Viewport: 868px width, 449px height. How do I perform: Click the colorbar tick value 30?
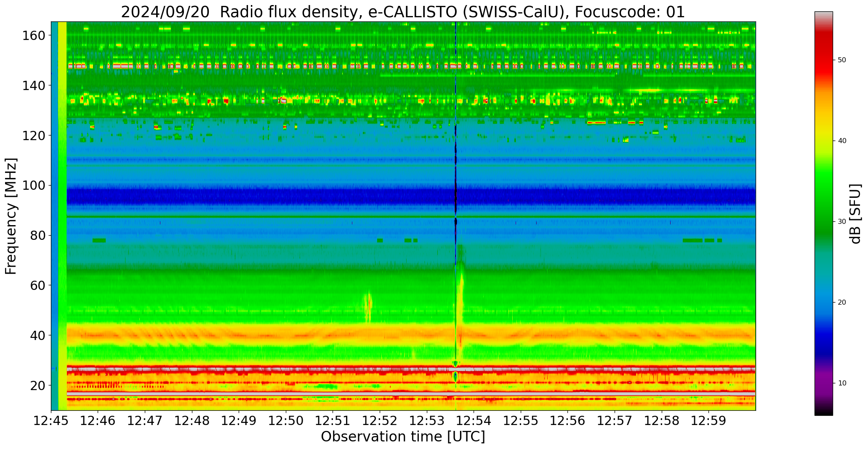[842, 221]
